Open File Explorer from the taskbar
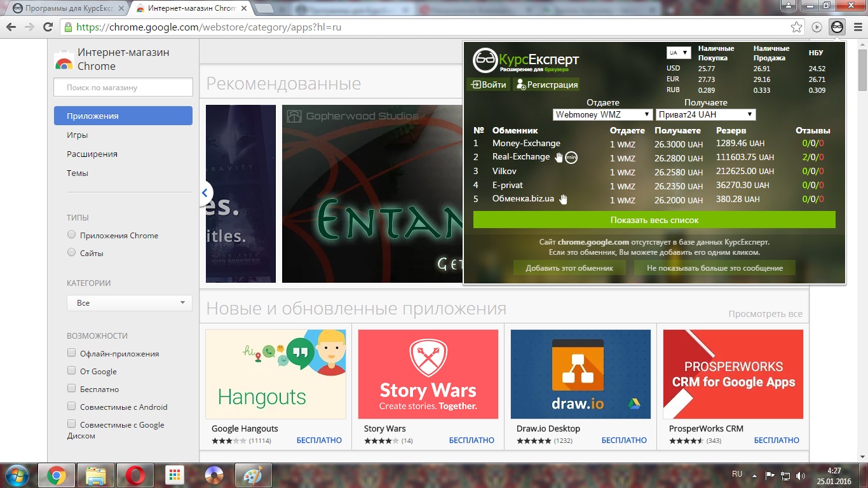 point(96,475)
